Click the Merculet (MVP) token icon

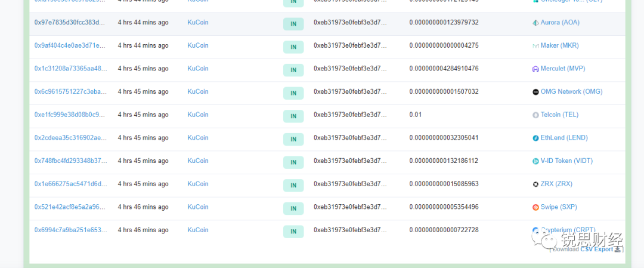(535, 69)
